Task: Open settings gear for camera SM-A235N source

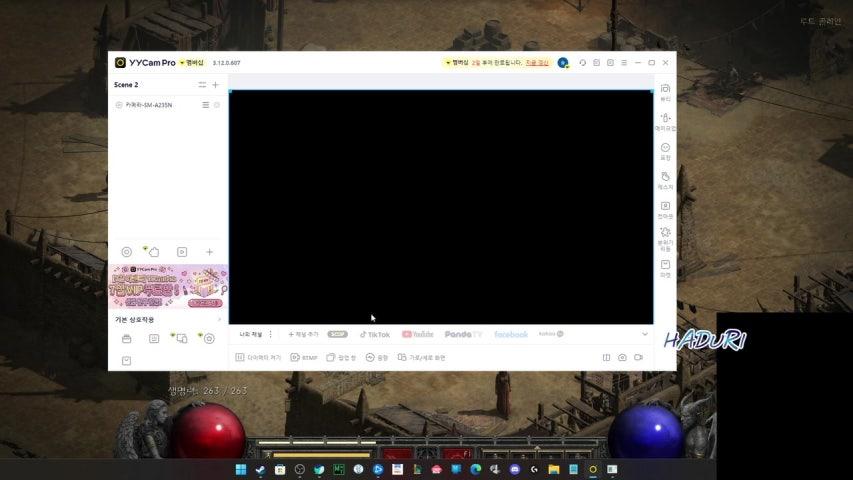Action: click(217, 105)
